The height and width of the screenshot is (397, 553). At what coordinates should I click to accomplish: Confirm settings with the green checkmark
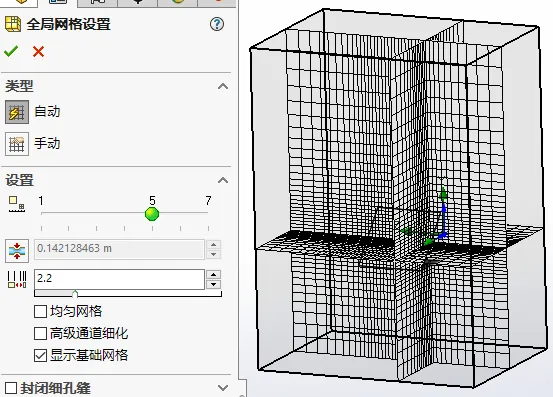tap(11, 51)
